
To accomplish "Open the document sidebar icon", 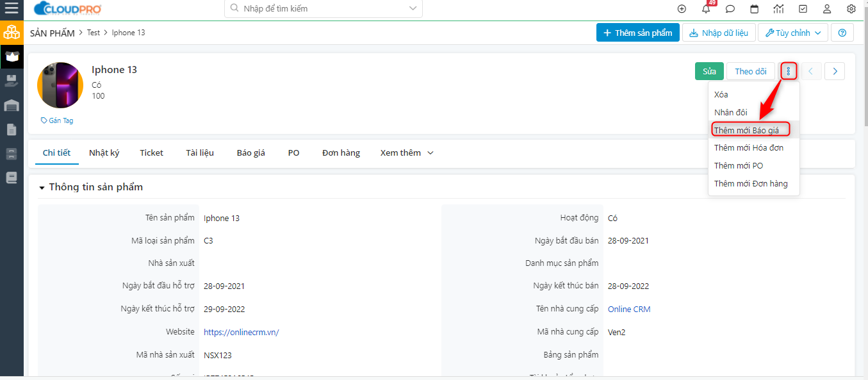I will [12, 129].
